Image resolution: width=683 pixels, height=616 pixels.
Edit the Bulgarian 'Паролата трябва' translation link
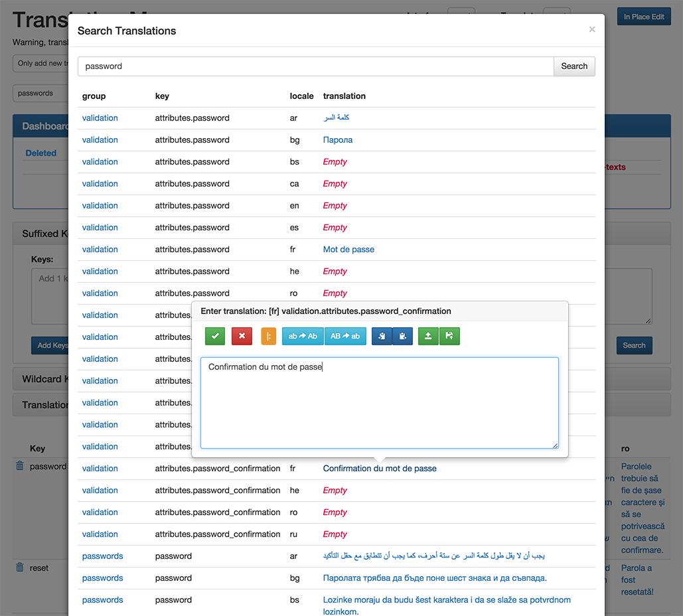coord(435,578)
